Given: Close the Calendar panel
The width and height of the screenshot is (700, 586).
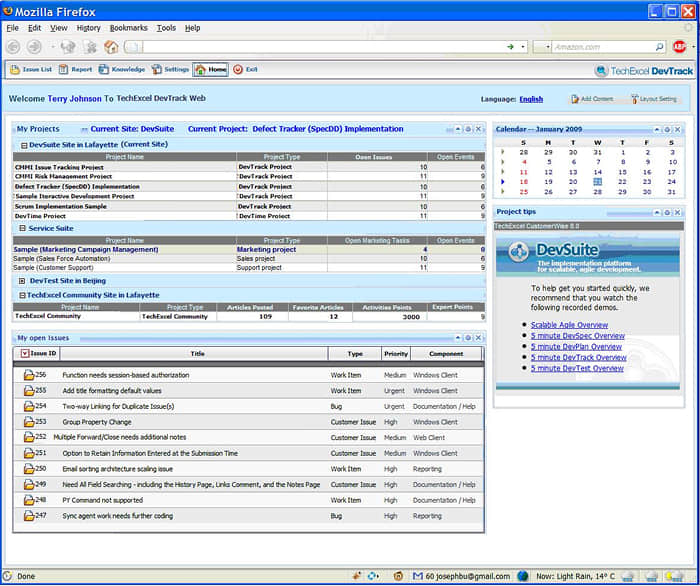Looking at the screenshot, I should pyautogui.click(x=677, y=129).
